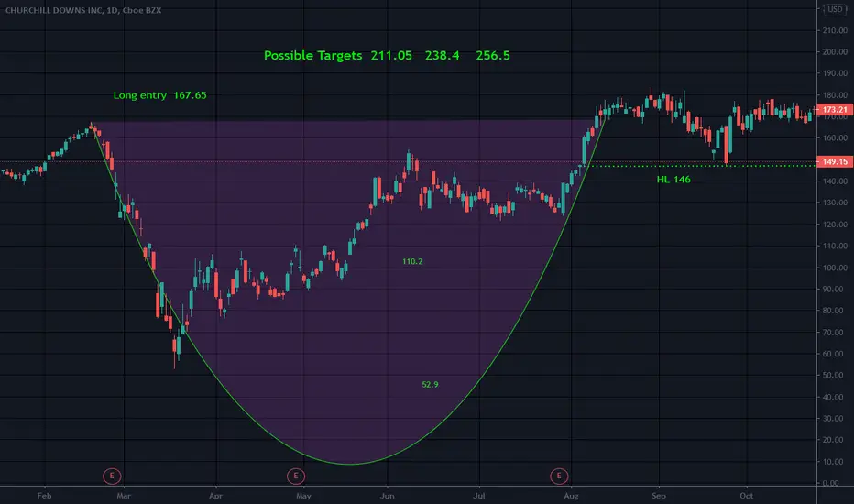Viewport: 854px width, 504px height.
Task: Click the Aug label on time axis
Action: point(571,496)
